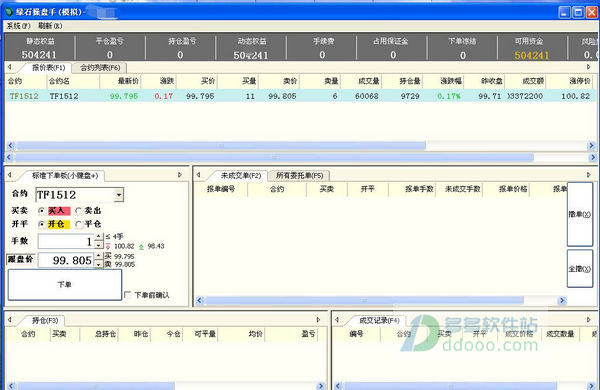Select the 开仓 (open position) radio button
This screenshot has width=600, height=390.
(42, 224)
